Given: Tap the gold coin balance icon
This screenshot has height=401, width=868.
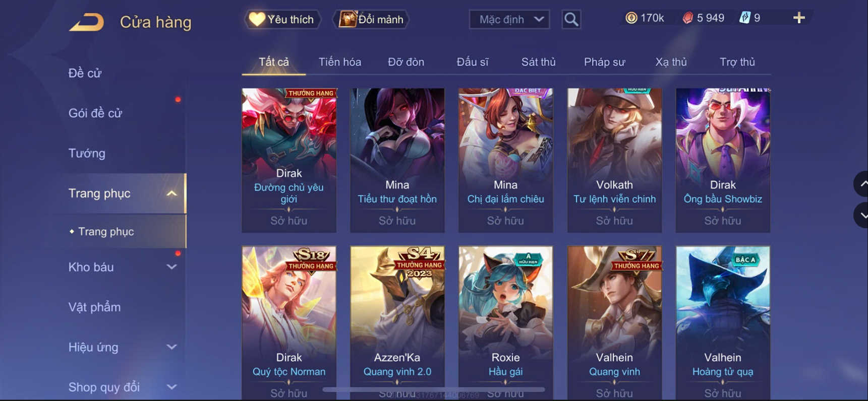Looking at the screenshot, I should [x=631, y=18].
